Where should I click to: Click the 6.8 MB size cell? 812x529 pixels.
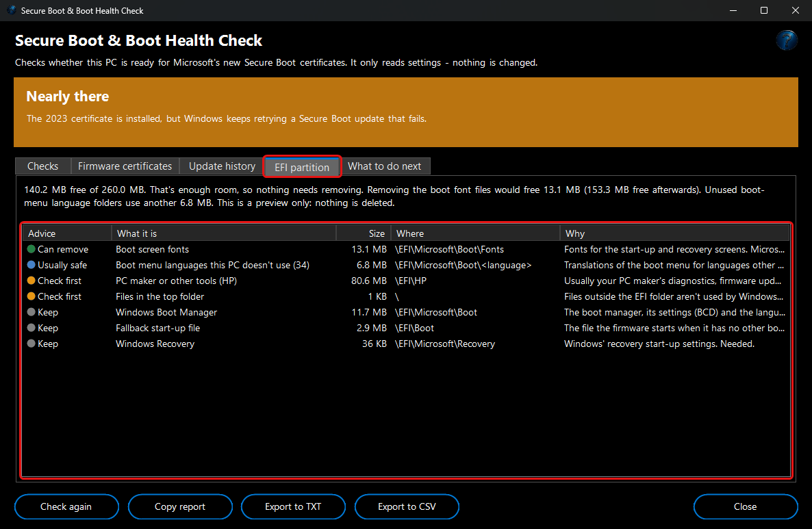pos(371,264)
